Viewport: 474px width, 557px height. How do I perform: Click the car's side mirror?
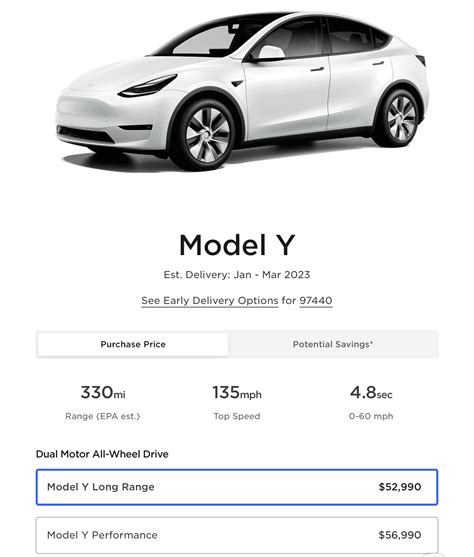pos(270,53)
